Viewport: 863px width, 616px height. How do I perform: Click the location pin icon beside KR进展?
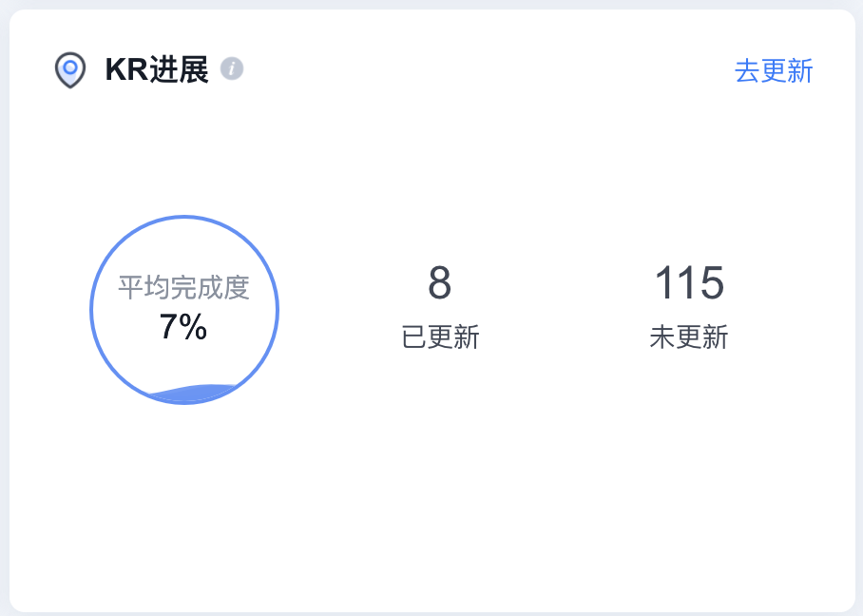(70, 70)
